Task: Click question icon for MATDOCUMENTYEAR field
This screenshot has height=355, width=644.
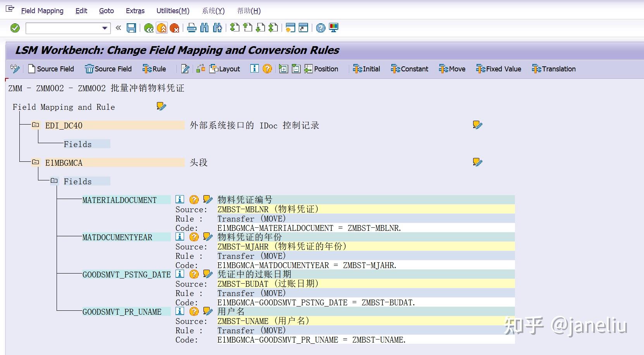Action: pos(194,237)
